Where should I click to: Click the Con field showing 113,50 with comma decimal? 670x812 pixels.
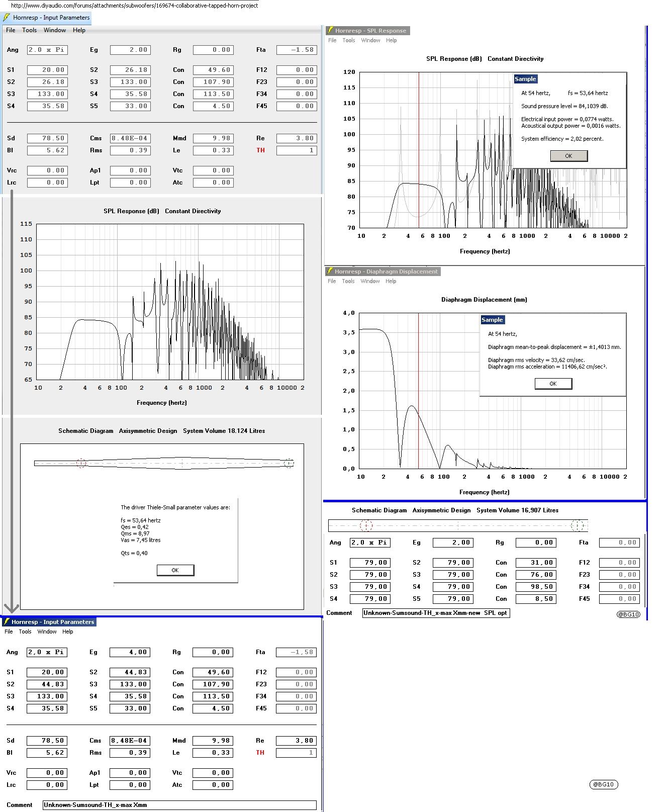[213, 696]
